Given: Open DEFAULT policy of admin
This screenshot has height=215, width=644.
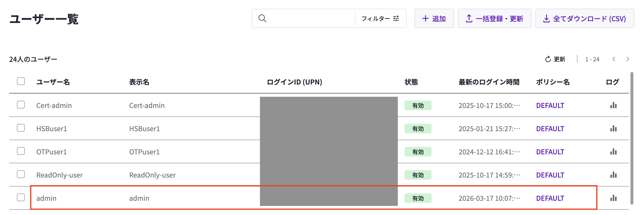Looking at the screenshot, I should click(x=550, y=198).
